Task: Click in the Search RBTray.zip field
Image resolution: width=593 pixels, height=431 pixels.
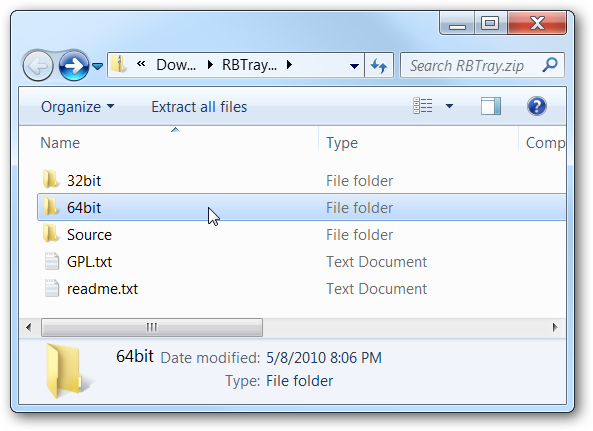Action: pyautogui.click(x=471, y=65)
